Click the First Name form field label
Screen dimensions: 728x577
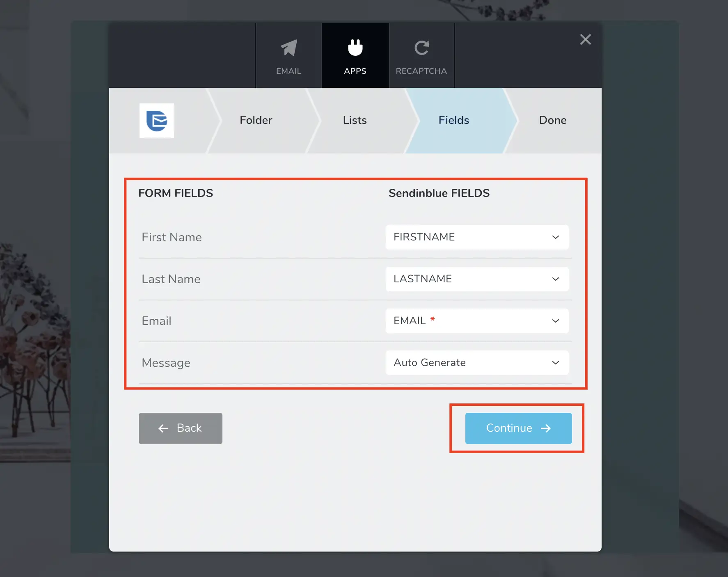pyautogui.click(x=172, y=237)
